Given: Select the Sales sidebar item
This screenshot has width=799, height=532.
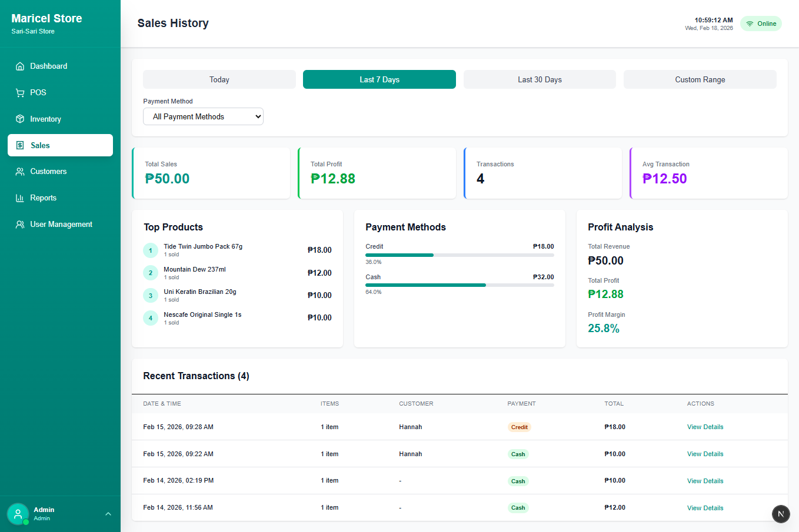Looking at the screenshot, I should [60, 145].
